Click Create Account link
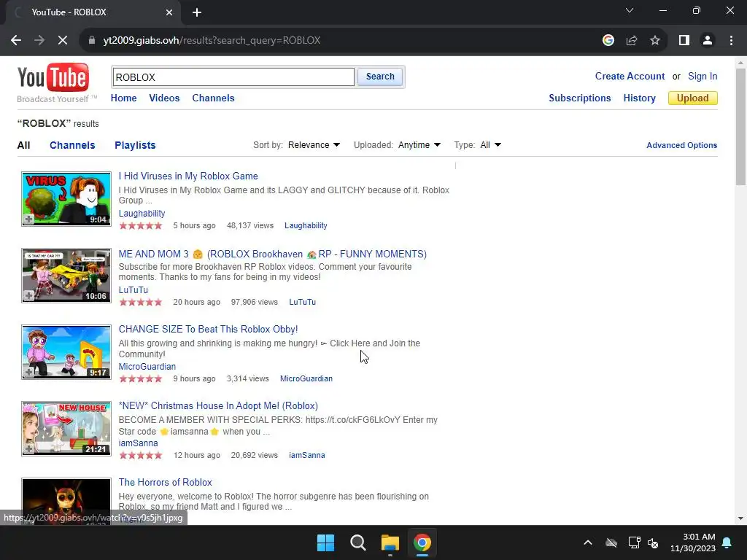The image size is (747, 560). click(x=630, y=76)
